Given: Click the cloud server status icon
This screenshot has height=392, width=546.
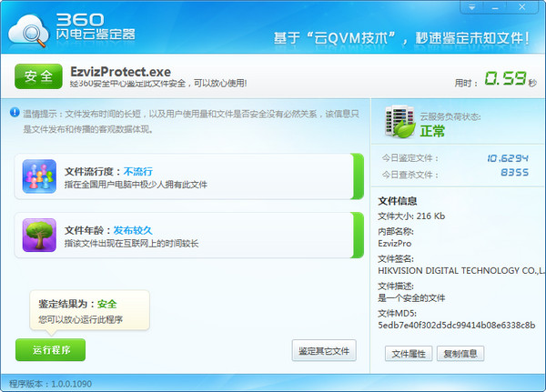Looking at the screenshot, I should click(x=399, y=121).
